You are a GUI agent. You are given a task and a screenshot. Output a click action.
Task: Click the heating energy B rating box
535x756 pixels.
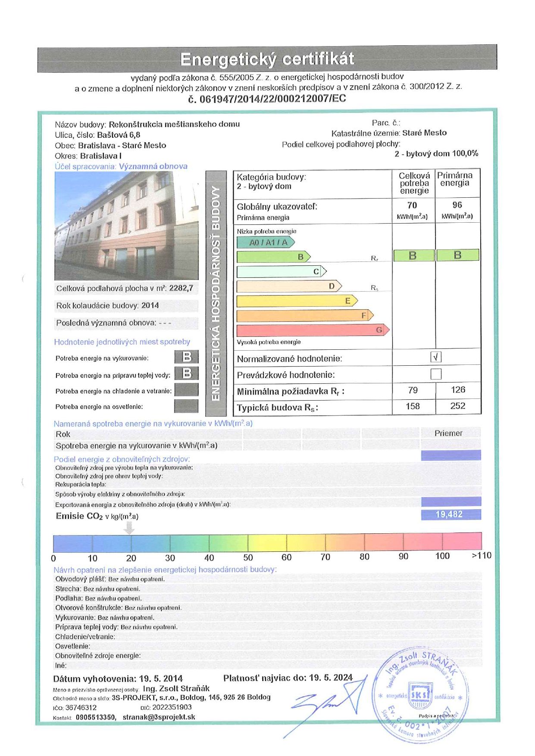[187, 357]
